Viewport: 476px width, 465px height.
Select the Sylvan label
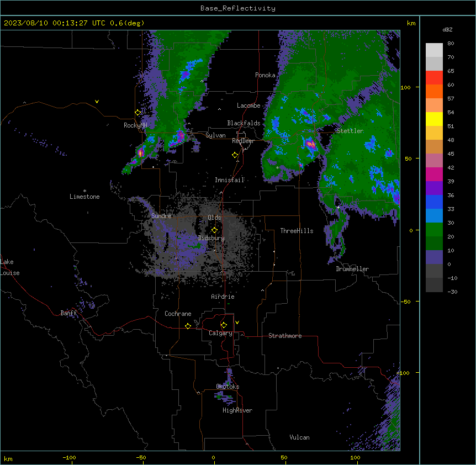(215, 135)
